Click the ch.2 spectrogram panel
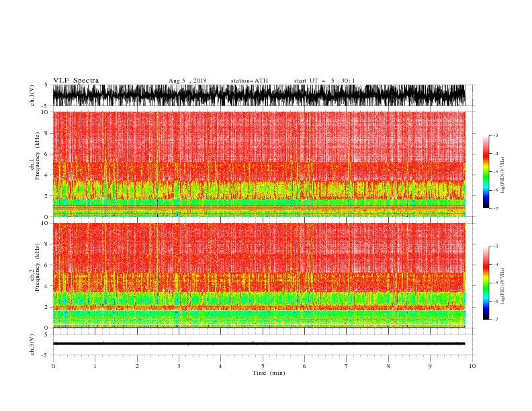 point(259,275)
